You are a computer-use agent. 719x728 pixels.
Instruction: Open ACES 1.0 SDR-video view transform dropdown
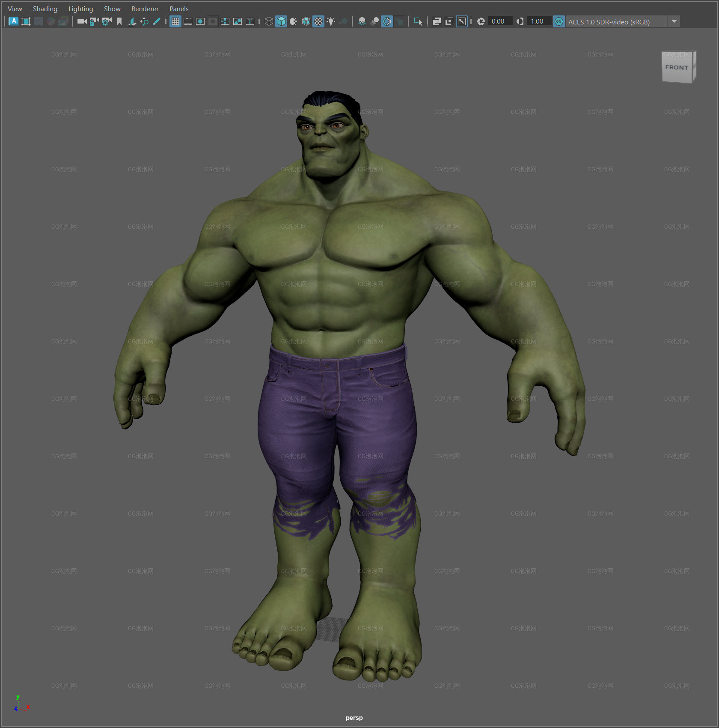(623, 21)
